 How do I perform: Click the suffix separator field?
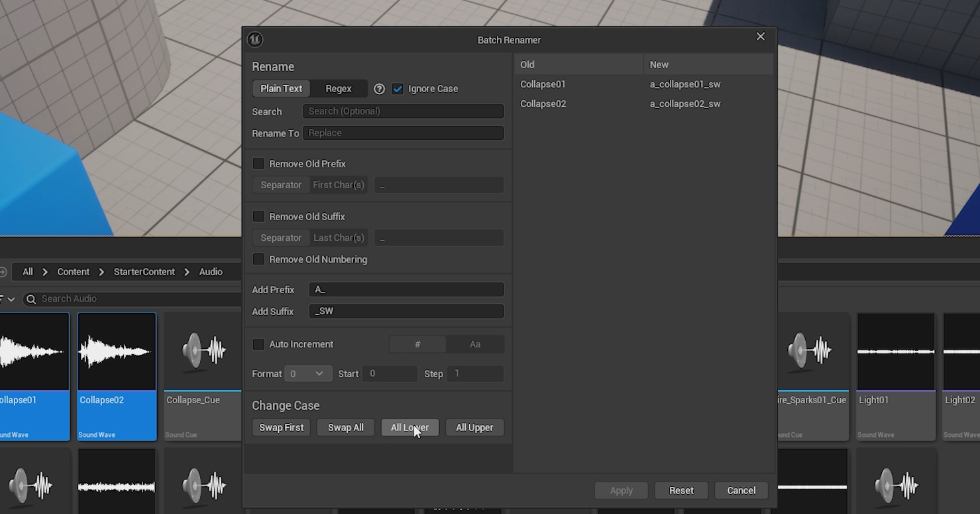coord(439,238)
